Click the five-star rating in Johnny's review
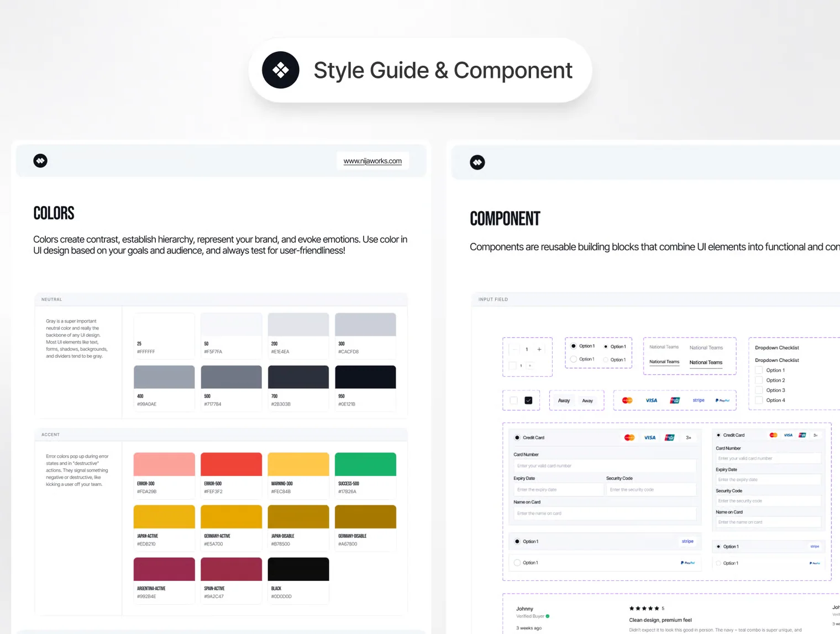The height and width of the screenshot is (634, 840). pyautogui.click(x=644, y=609)
